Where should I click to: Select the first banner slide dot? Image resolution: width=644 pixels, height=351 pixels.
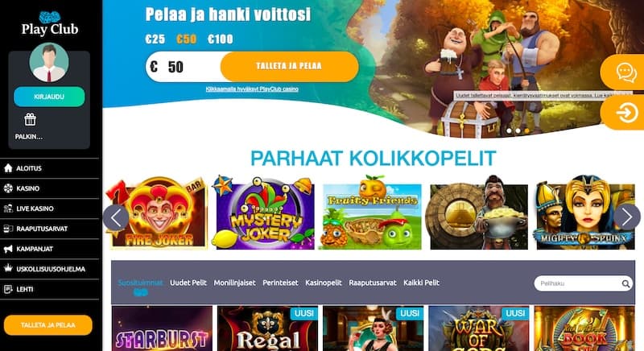[x=510, y=131]
